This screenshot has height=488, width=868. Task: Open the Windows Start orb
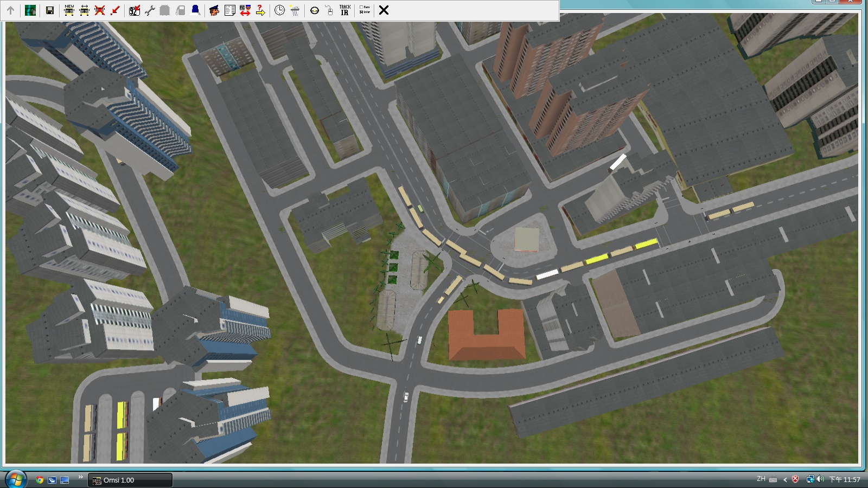click(x=15, y=480)
